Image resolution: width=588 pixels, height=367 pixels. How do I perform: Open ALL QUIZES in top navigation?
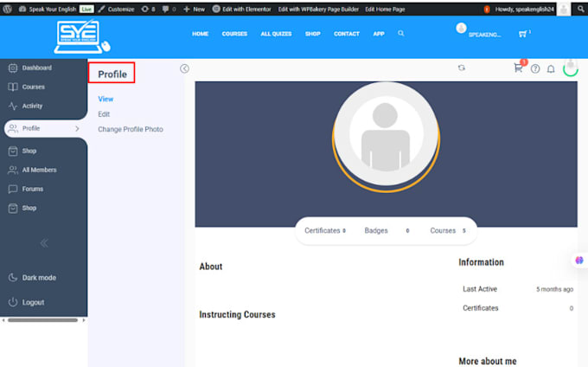276,34
